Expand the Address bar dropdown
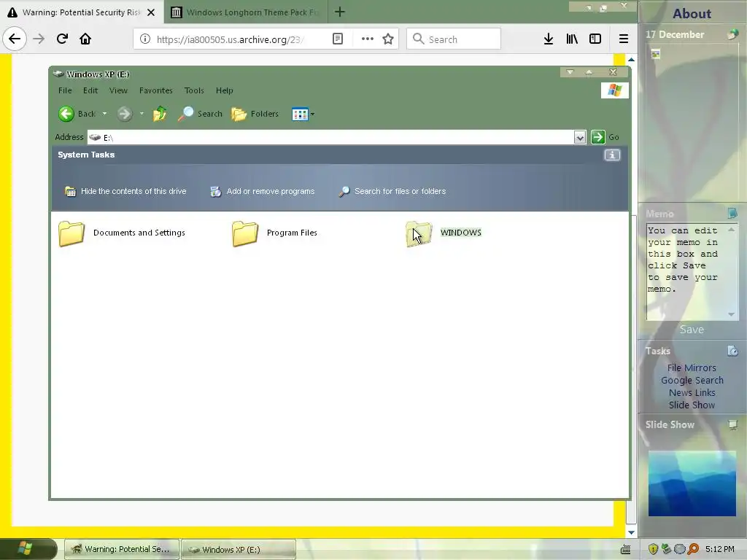 (579, 138)
